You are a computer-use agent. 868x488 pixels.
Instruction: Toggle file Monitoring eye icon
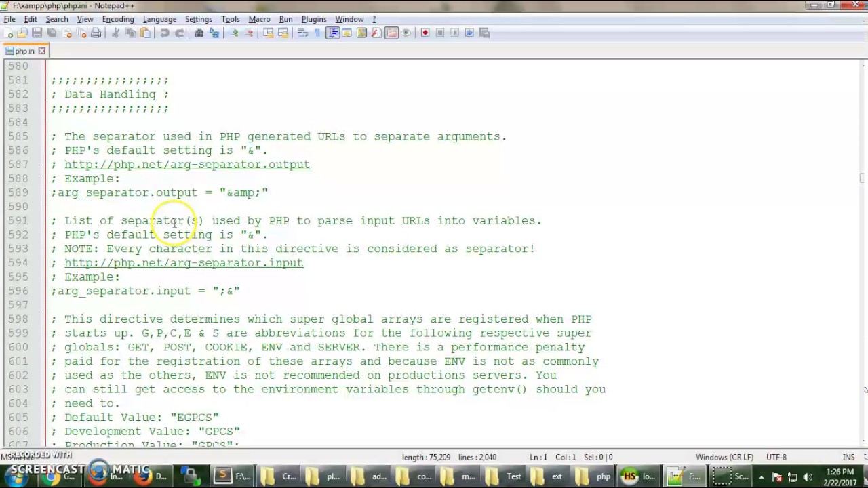(x=406, y=33)
